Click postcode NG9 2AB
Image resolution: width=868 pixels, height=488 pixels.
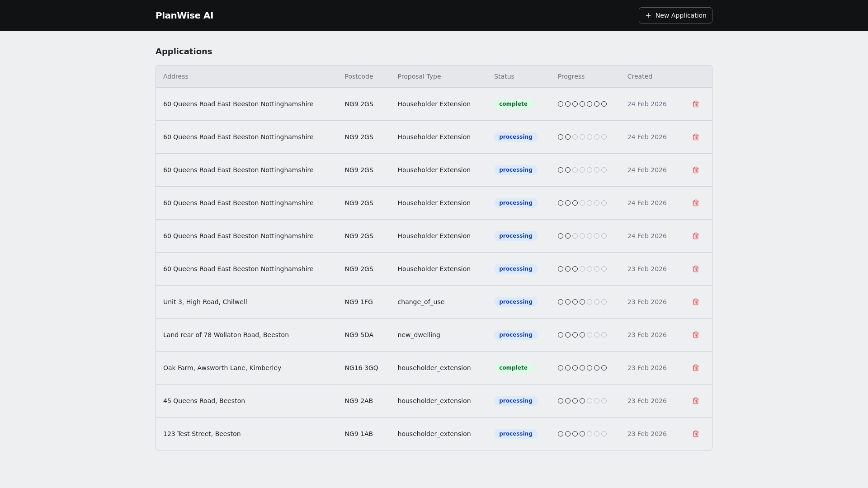tap(359, 401)
